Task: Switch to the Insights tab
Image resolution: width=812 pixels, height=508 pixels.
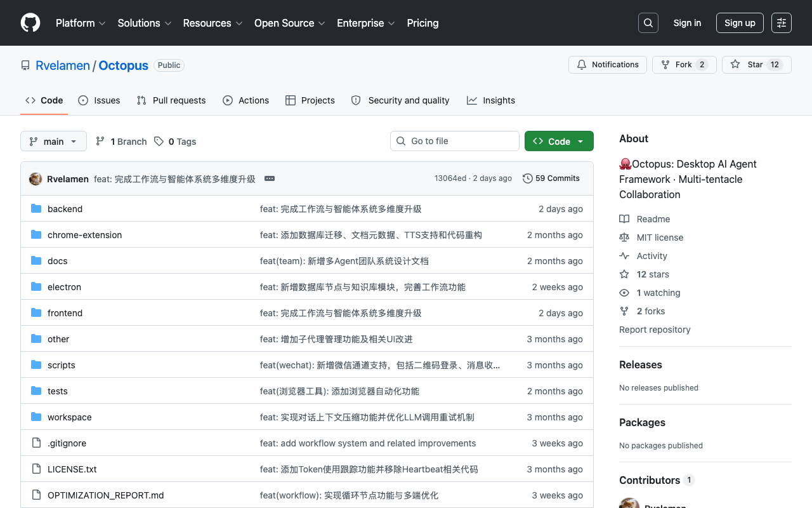Action: [x=491, y=100]
